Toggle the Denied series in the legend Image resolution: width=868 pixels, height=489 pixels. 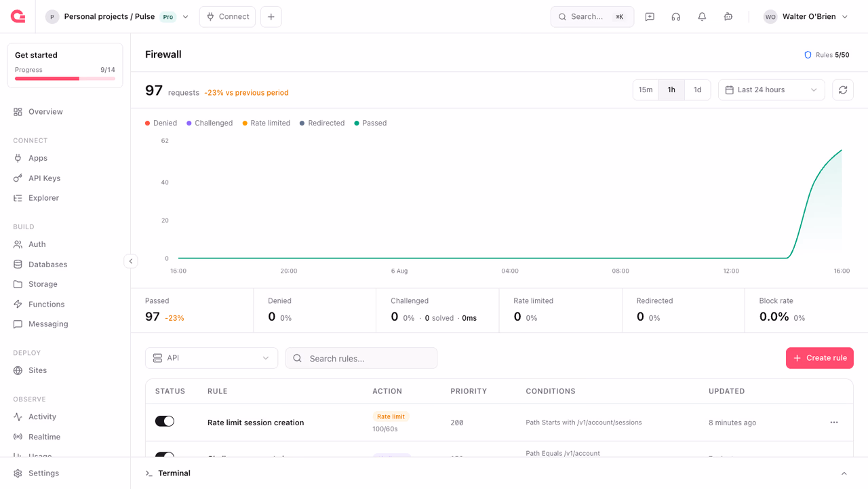(161, 123)
